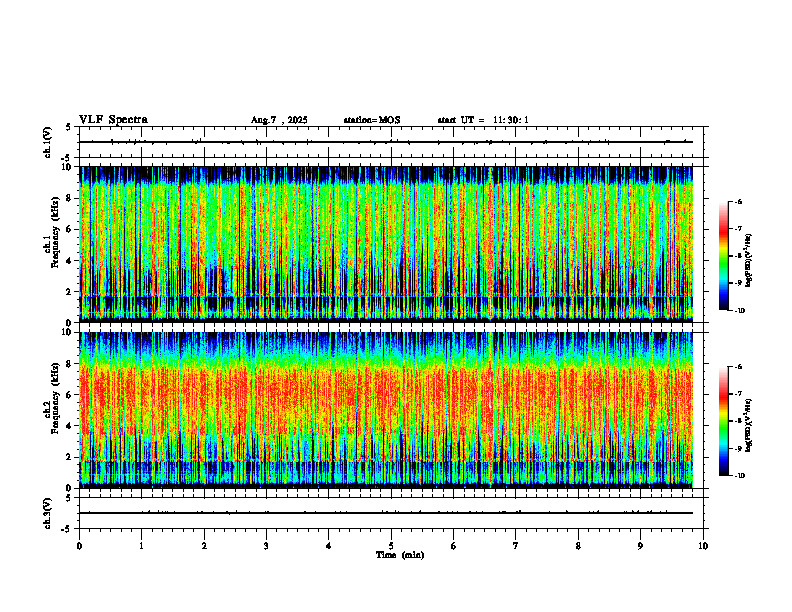
Task: Click time axis tick label "8"
Action: pyautogui.click(x=578, y=546)
